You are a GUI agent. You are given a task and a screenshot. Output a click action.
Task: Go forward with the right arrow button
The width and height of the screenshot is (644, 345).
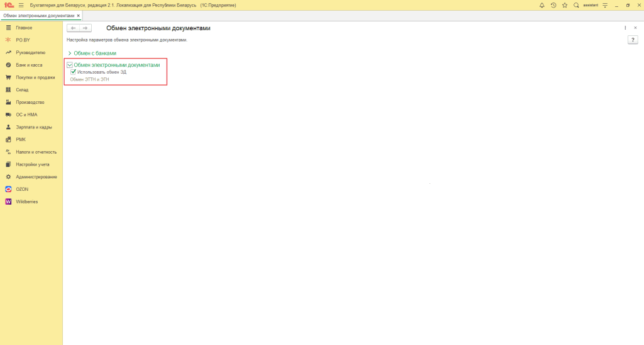(x=85, y=28)
